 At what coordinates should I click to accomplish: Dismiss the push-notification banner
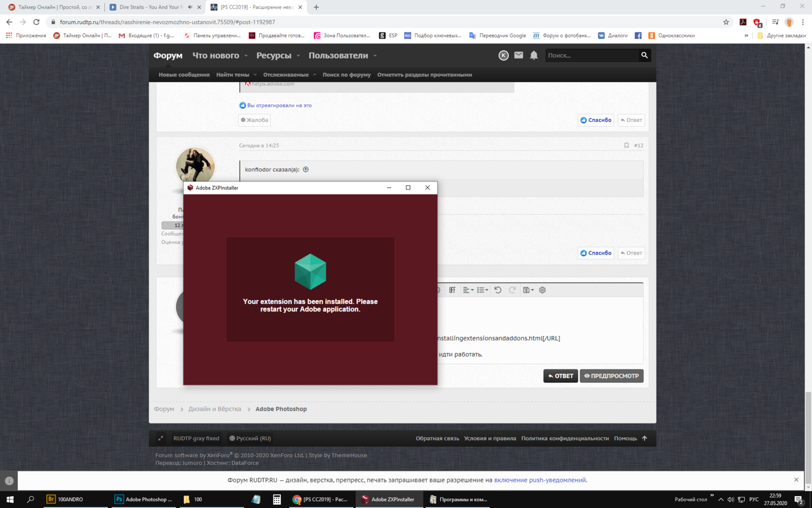pos(796,480)
